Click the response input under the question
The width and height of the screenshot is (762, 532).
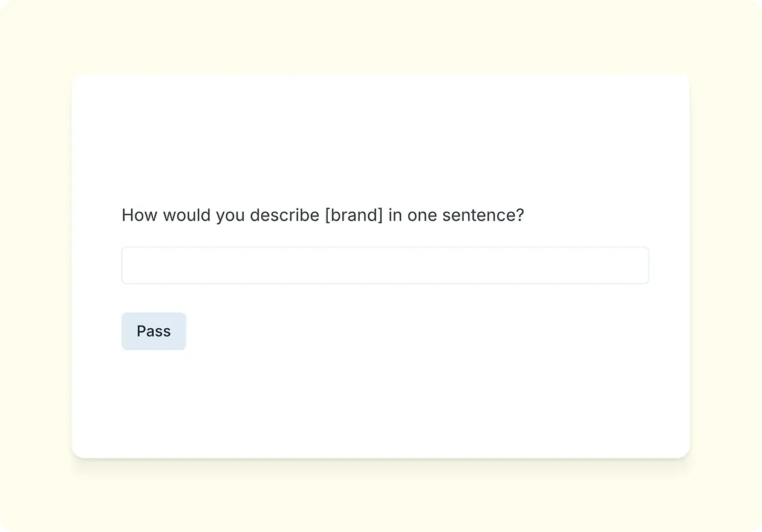click(x=385, y=265)
